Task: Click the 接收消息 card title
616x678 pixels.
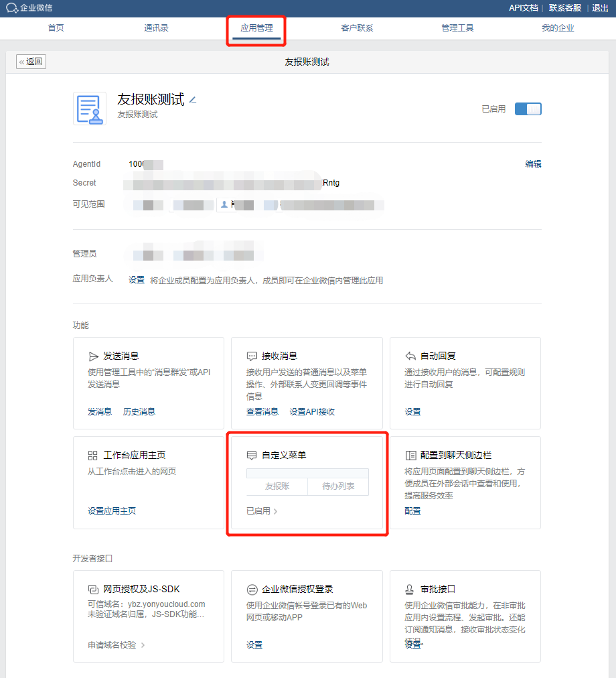Action: [x=280, y=356]
